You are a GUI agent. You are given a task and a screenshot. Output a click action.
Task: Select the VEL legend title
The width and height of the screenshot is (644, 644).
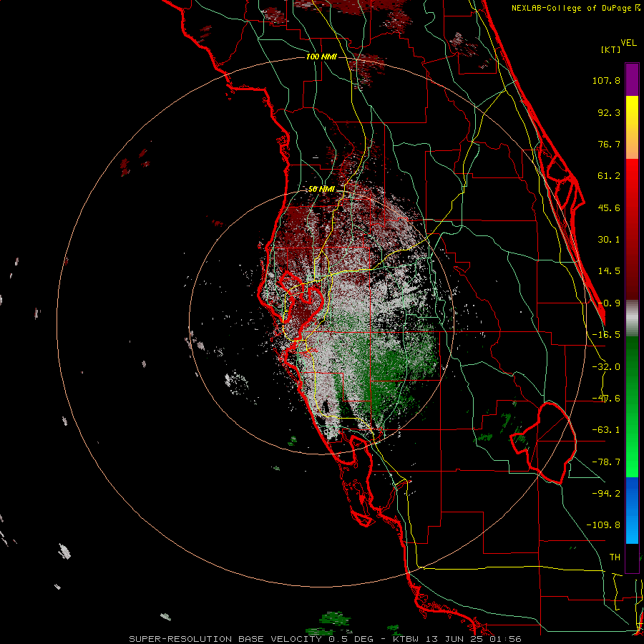pos(628,43)
